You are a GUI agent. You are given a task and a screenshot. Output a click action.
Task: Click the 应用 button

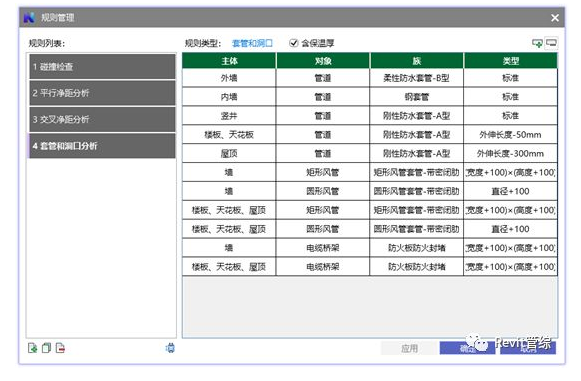tap(409, 348)
